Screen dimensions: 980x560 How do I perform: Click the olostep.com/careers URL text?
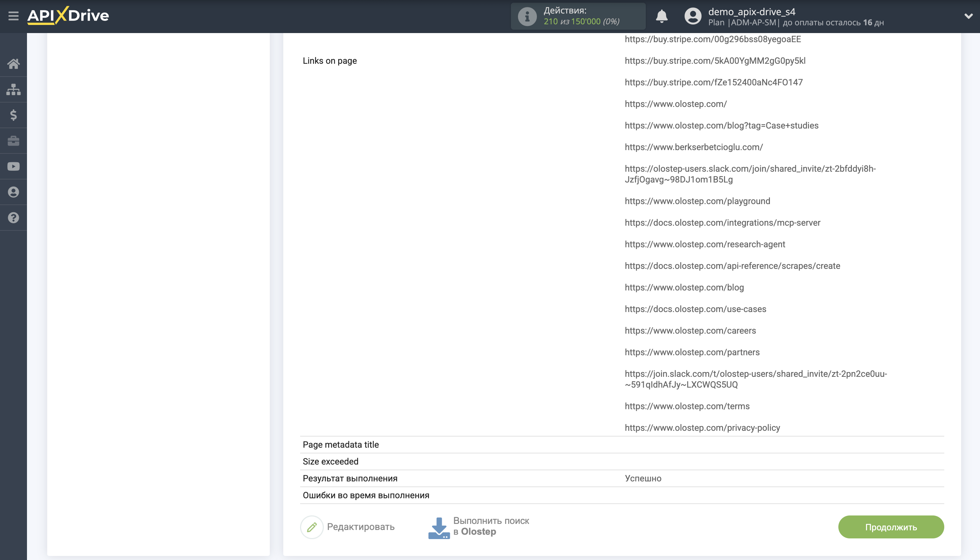[690, 331]
